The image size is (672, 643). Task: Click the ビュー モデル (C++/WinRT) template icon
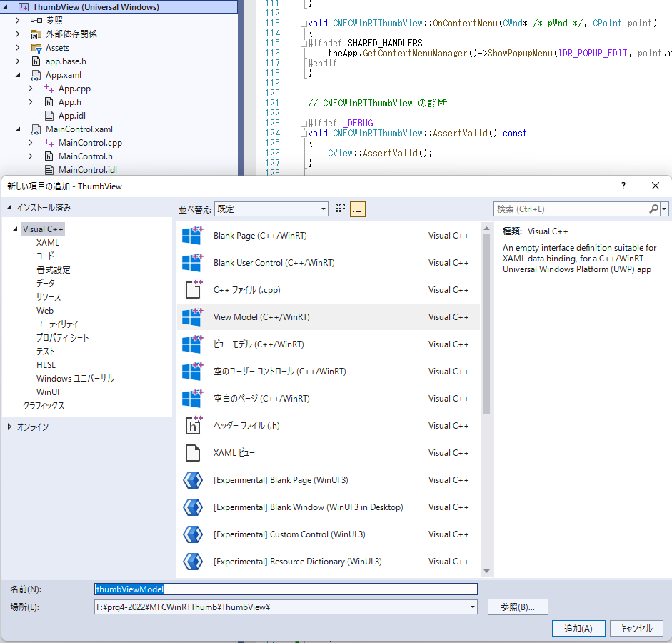[192, 344]
